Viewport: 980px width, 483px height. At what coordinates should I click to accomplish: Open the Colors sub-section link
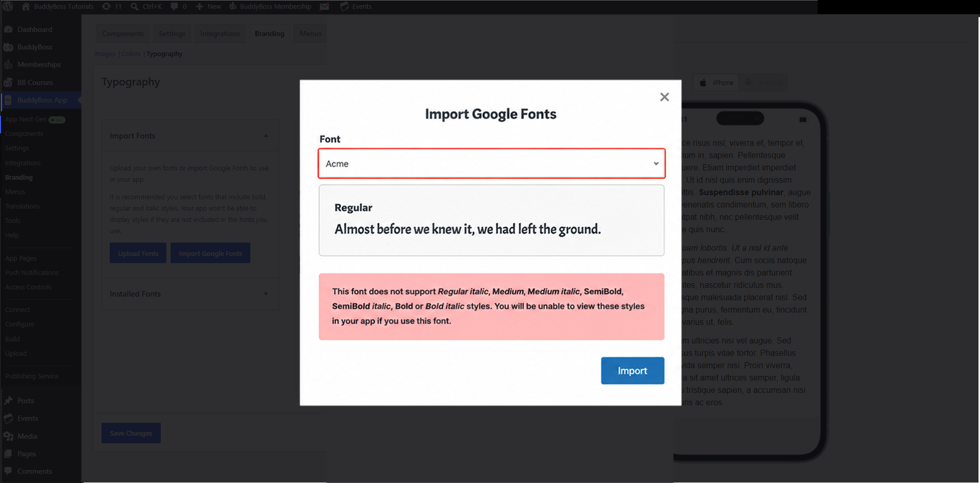pyautogui.click(x=131, y=54)
